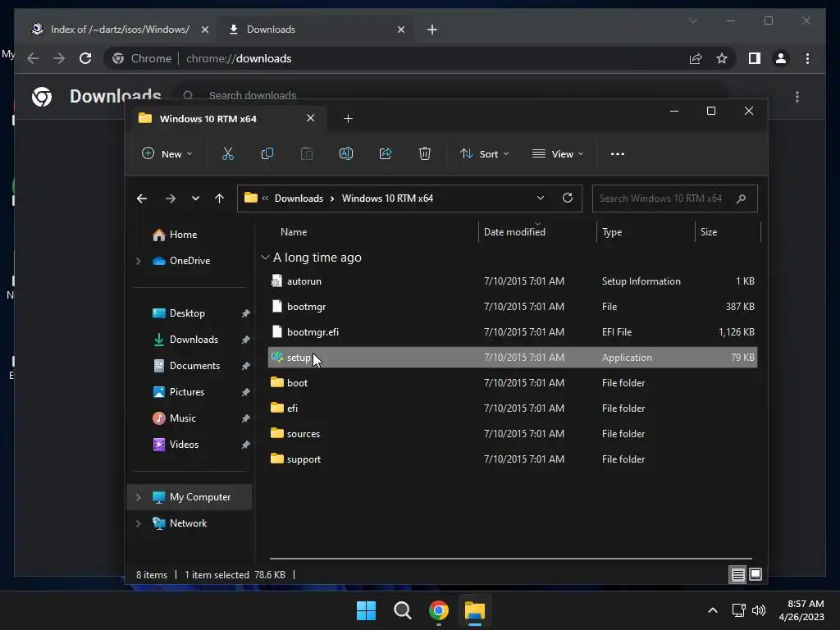The image size is (840, 630).
Task: Open the View dropdown
Action: (x=558, y=153)
